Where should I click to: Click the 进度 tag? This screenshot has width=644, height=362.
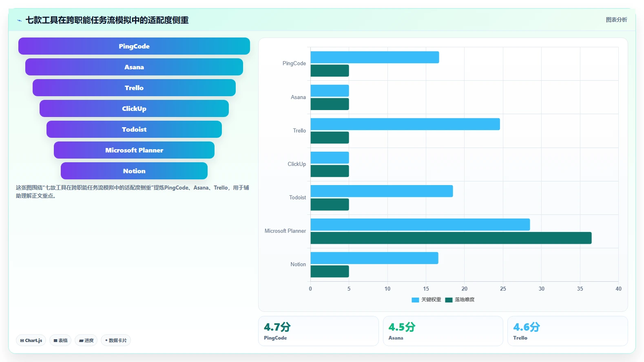(x=86, y=340)
